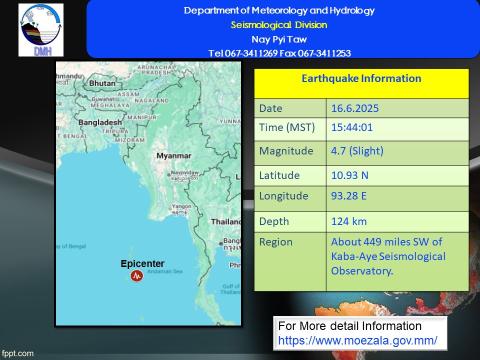Image resolution: width=480 pixels, height=360 pixels.
Task: Click Nay Pyi Taw heading text
Action: coord(279,39)
